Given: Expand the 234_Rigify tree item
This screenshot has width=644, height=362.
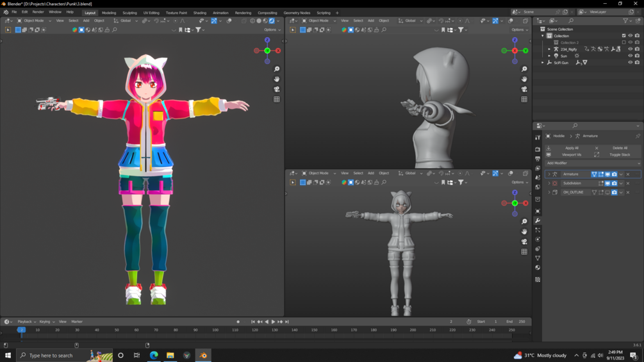Looking at the screenshot, I should click(x=549, y=49).
